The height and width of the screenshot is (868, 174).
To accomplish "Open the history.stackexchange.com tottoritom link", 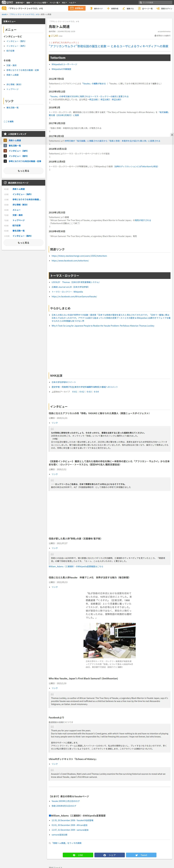I will pyautogui.click(x=79, y=256).
